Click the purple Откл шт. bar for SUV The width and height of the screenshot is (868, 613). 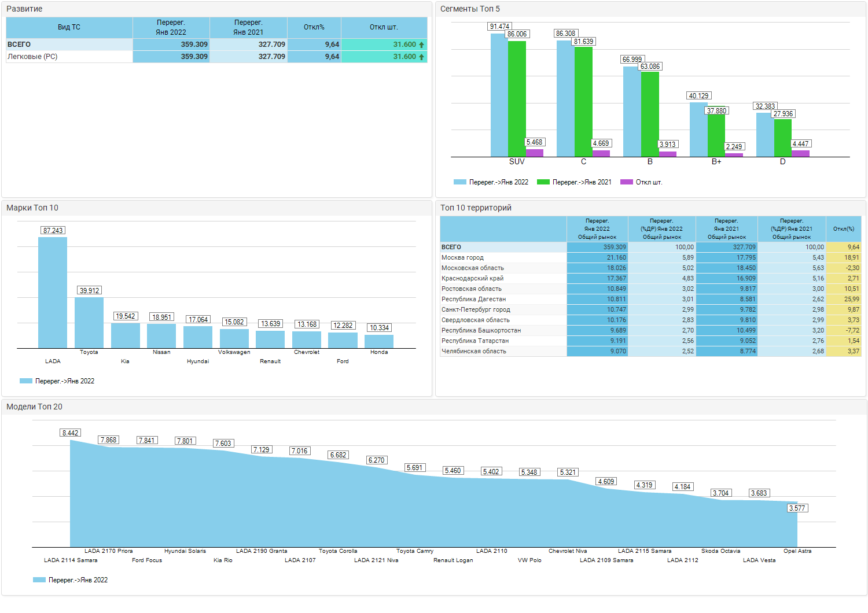coord(535,153)
